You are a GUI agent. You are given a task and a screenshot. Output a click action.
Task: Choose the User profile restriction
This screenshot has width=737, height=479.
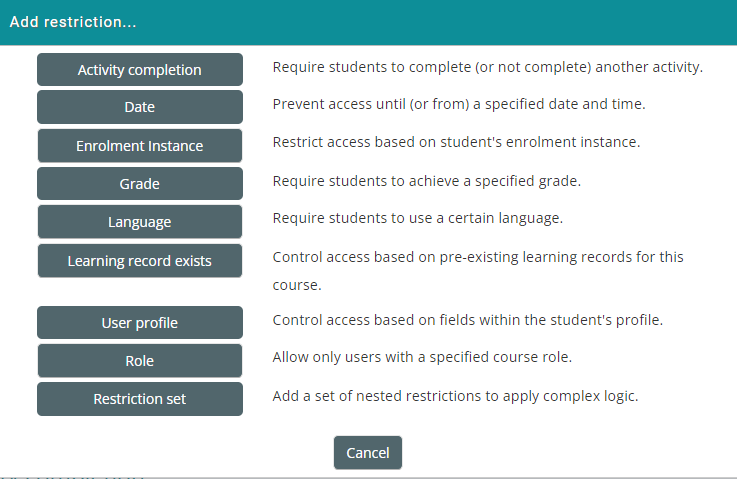point(140,323)
